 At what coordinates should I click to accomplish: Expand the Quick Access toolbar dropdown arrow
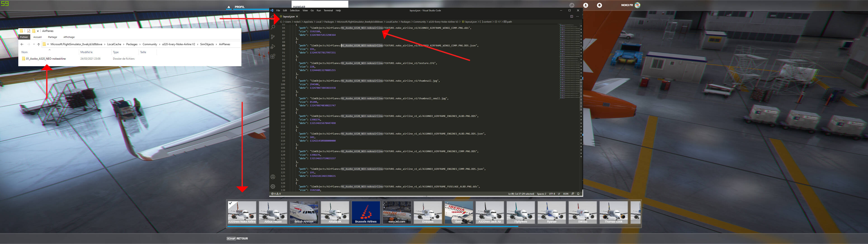pyautogui.click(x=38, y=31)
